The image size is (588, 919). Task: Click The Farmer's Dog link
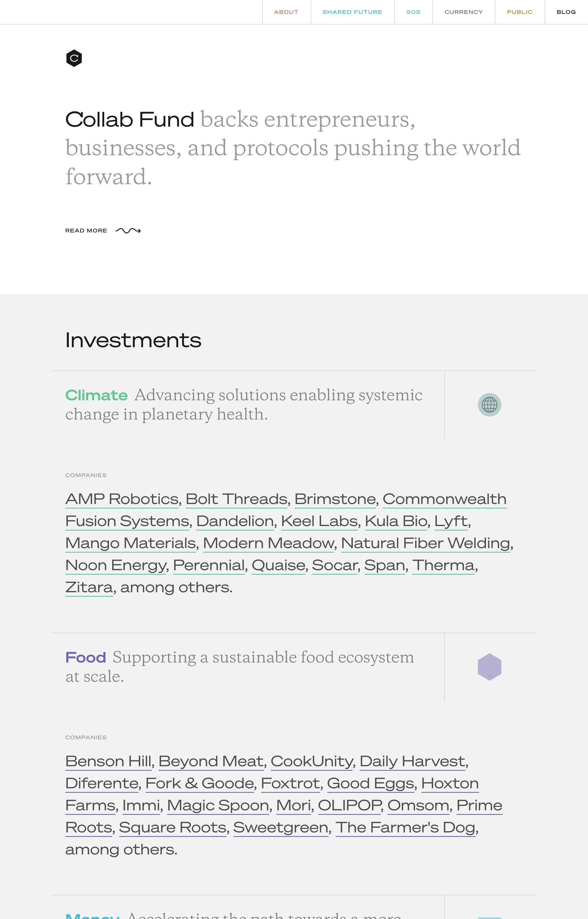[405, 827]
